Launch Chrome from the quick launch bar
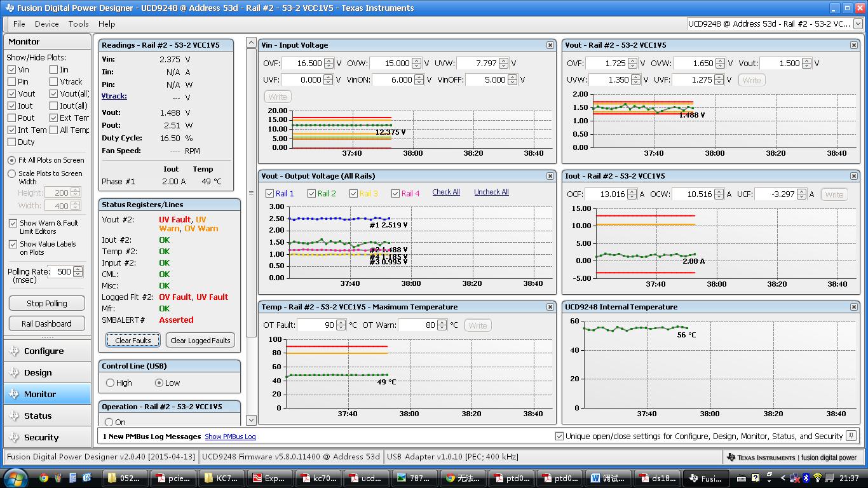This screenshot has height=488, width=868. [44, 478]
